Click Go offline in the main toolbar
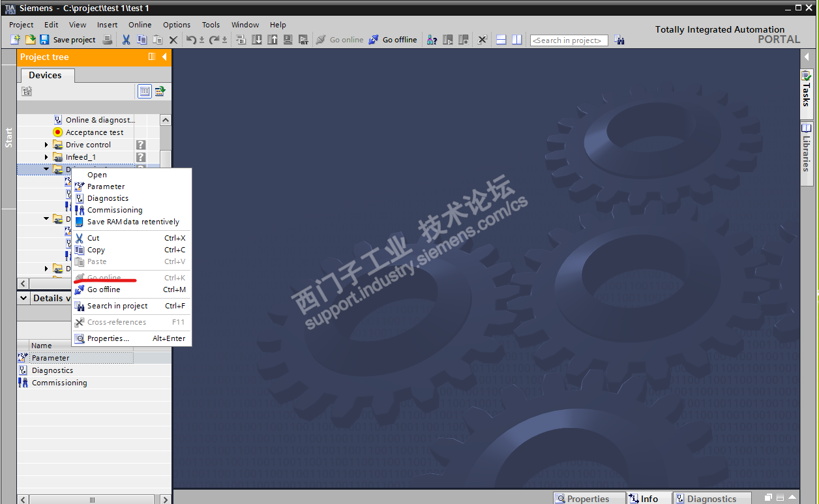Screen dimensions: 819x504 pyautogui.click(x=393, y=40)
